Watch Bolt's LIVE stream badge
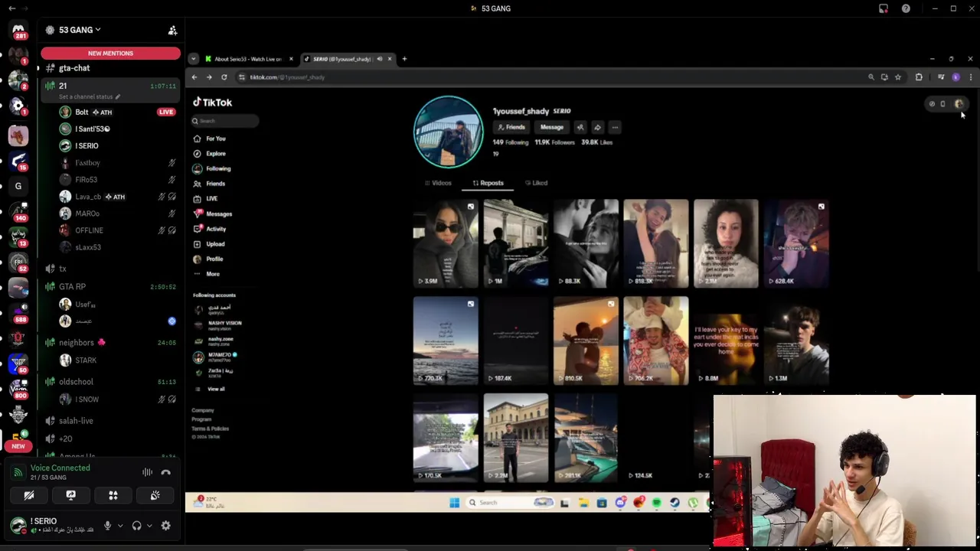 coord(165,112)
